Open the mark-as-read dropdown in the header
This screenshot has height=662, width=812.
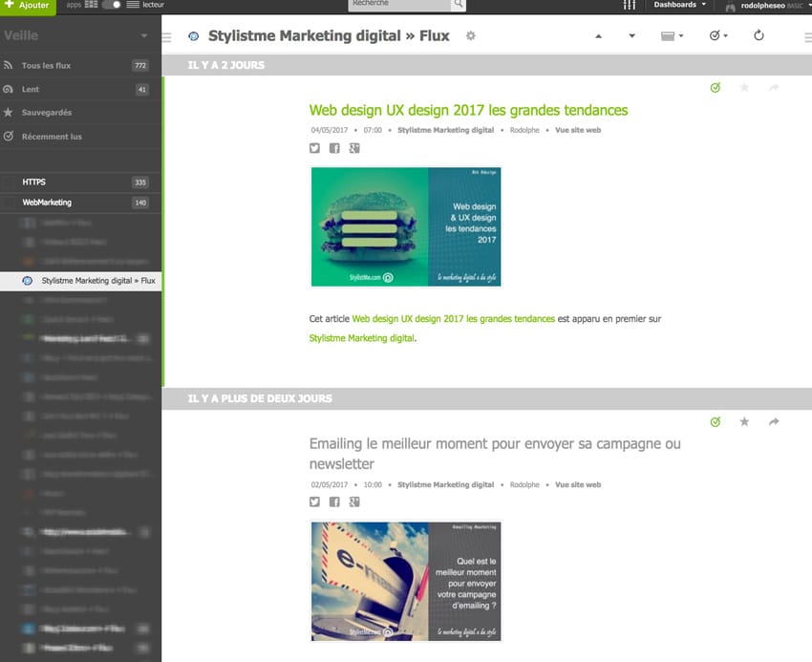718,35
